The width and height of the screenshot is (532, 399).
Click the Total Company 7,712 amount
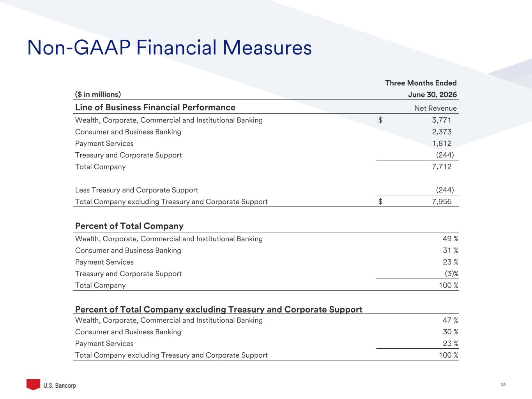(x=442, y=167)
